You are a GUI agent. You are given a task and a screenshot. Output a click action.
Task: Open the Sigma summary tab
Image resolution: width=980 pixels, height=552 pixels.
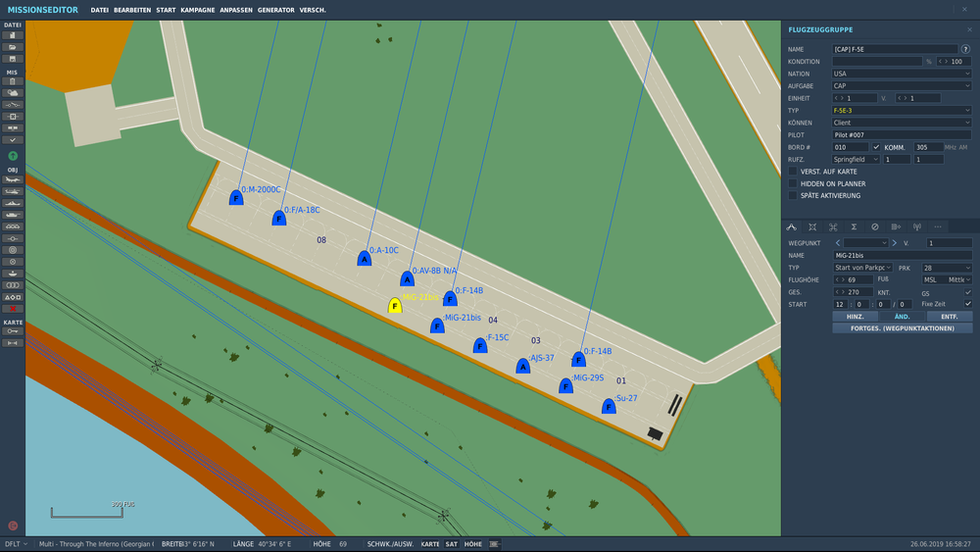854,226
